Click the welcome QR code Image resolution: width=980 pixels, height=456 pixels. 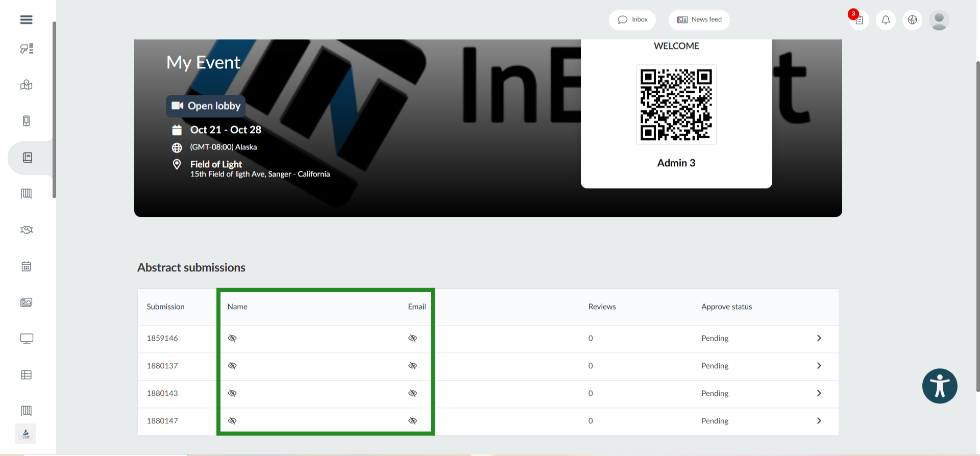click(676, 105)
